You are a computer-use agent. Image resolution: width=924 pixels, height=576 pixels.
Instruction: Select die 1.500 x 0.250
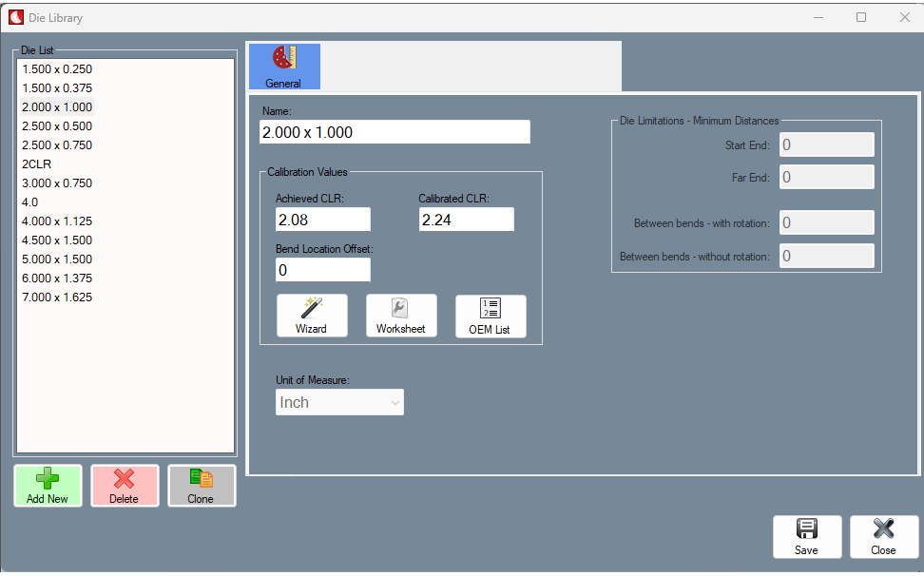(57, 68)
